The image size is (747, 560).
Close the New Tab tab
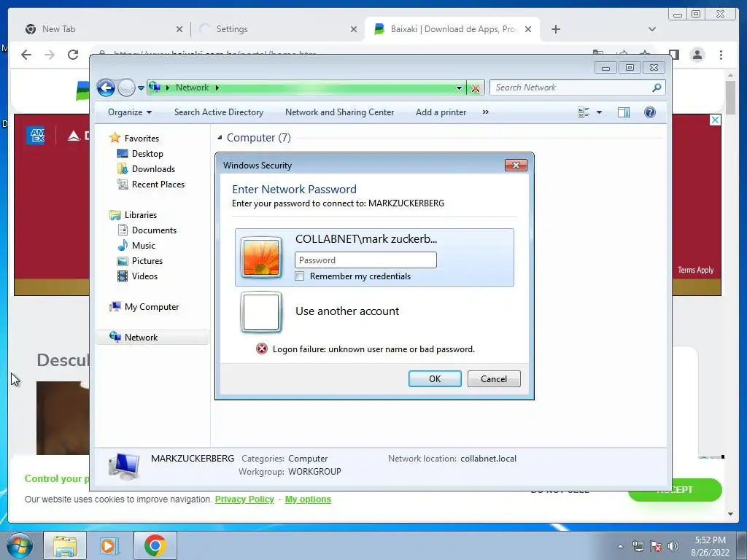tap(179, 29)
